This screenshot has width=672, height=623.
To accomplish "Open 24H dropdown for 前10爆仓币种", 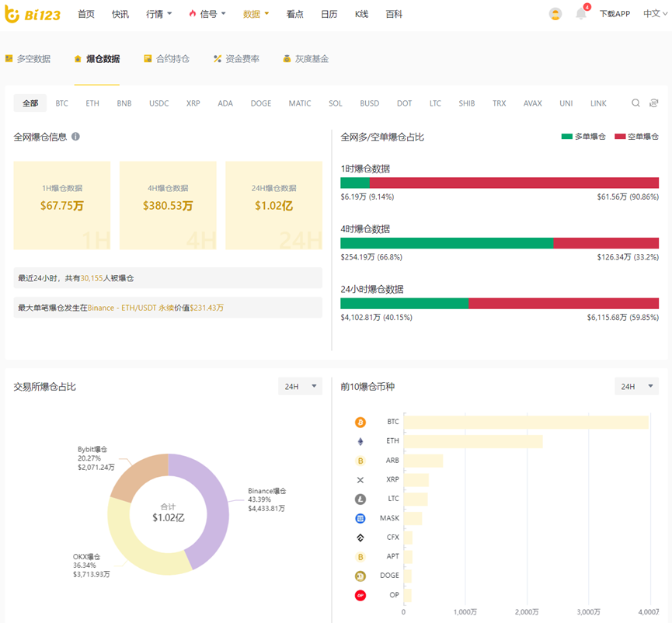I will click(x=636, y=386).
